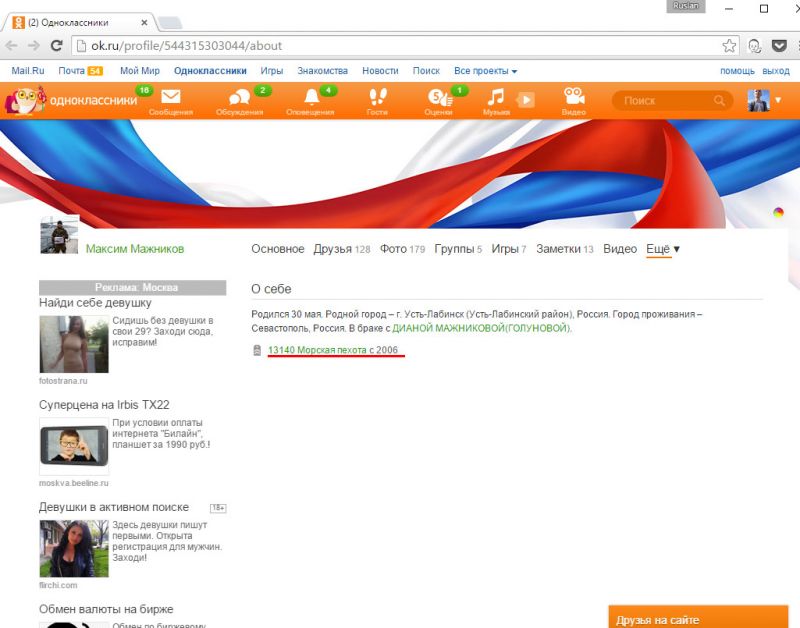800x628 pixels.
Task: Bookmark page with the star icon
Action: 730,45
